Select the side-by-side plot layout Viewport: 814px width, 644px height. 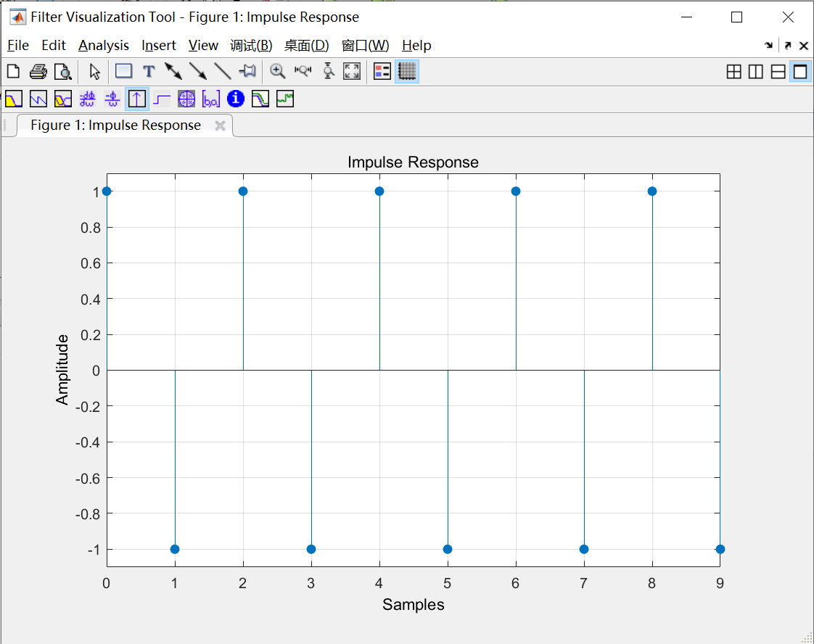pyautogui.click(x=755, y=71)
